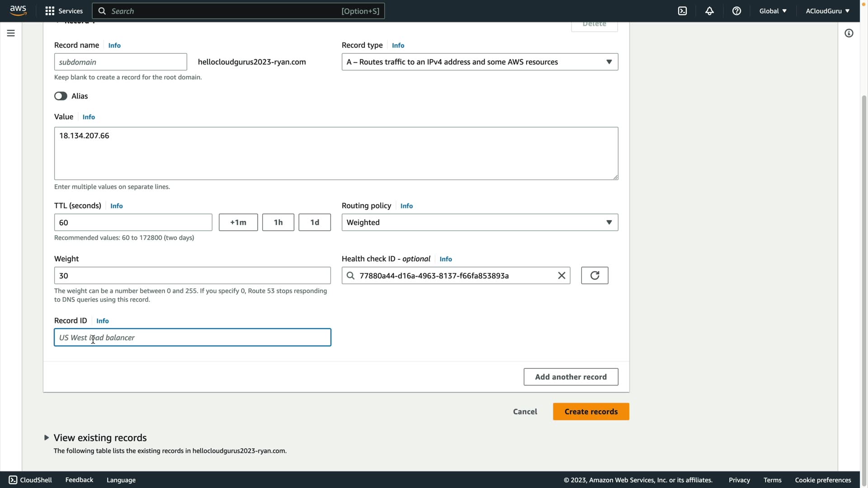Click Create records button
868x488 pixels.
[590, 411]
